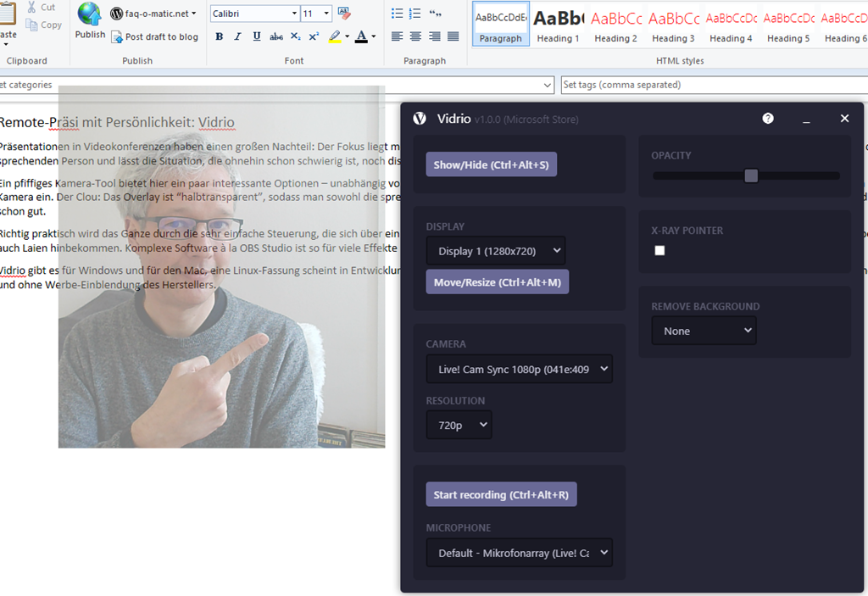Apply Subscript formatting
Screen dimensions: 868x596
pos(296,36)
